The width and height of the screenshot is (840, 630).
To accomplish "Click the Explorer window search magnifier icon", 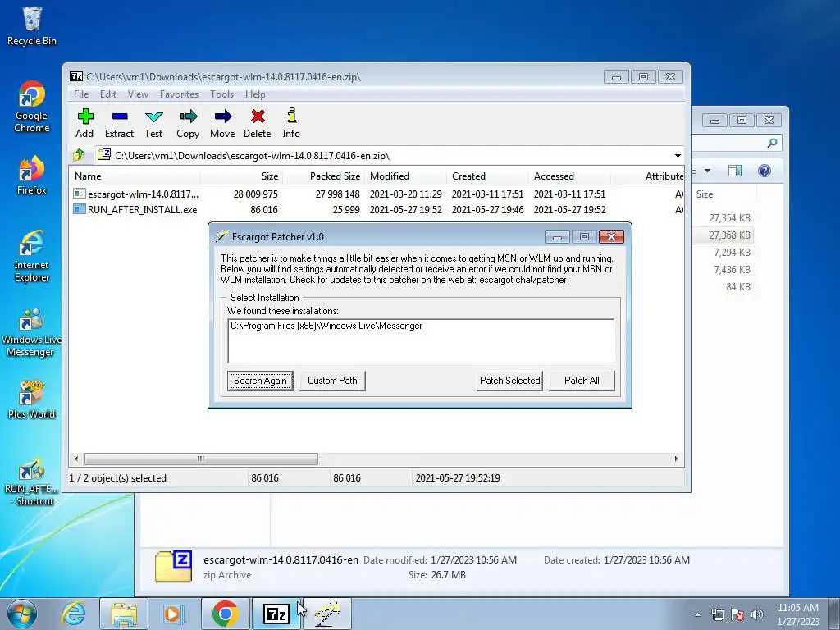I will (772, 143).
